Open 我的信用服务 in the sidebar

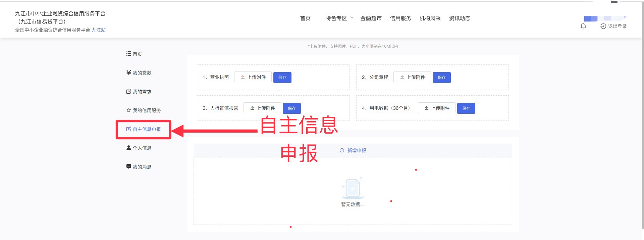(144, 110)
